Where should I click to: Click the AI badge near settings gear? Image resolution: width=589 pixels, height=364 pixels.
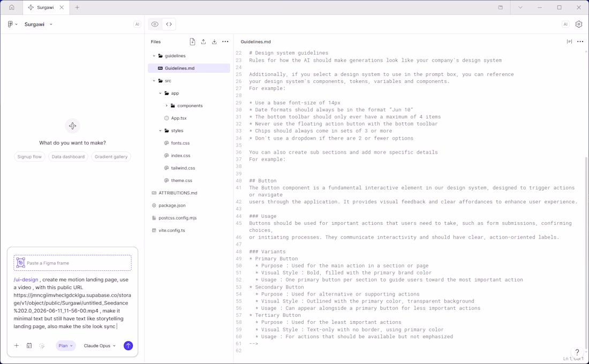point(565,24)
